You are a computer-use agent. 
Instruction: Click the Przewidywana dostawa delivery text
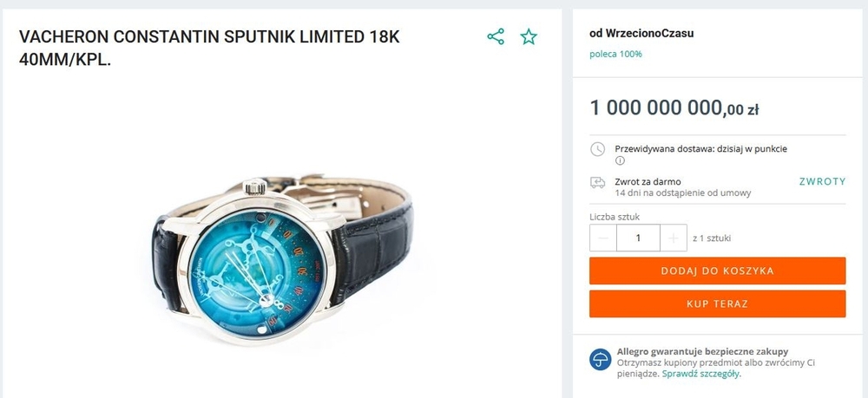700,148
